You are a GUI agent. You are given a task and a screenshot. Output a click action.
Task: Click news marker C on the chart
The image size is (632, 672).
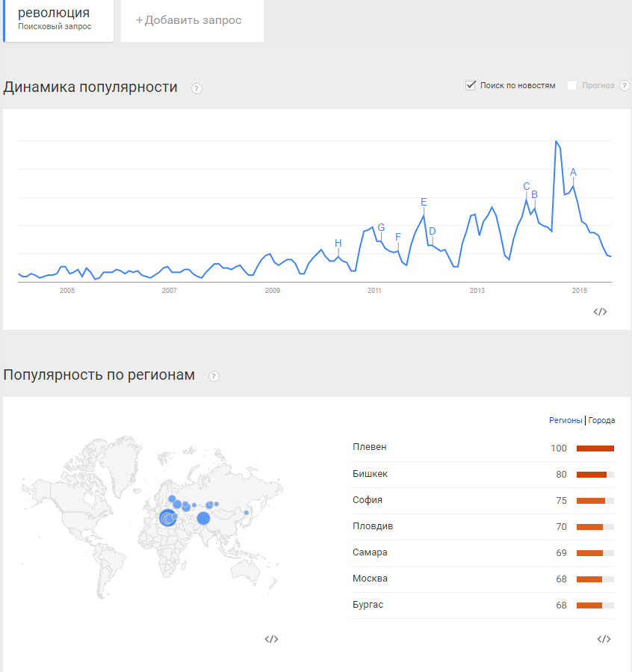pos(526,187)
